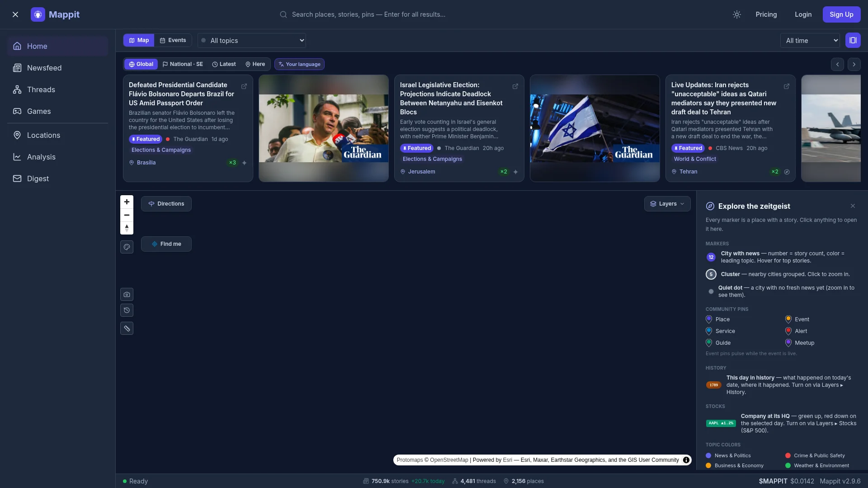Click the Sign Up button

tap(841, 14)
